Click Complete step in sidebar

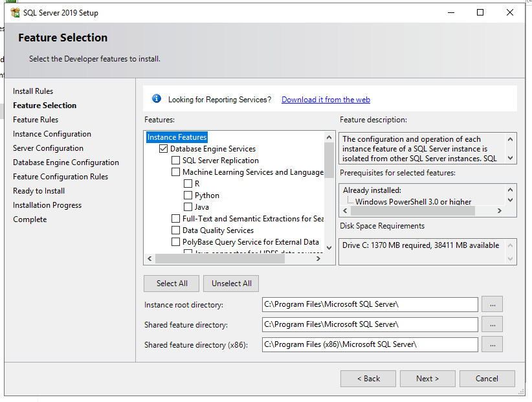click(x=30, y=219)
